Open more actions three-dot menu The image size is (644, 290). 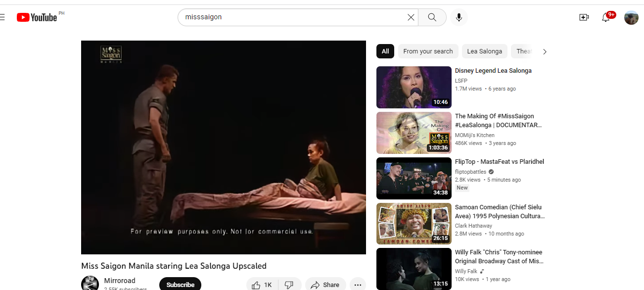tap(358, 285)
